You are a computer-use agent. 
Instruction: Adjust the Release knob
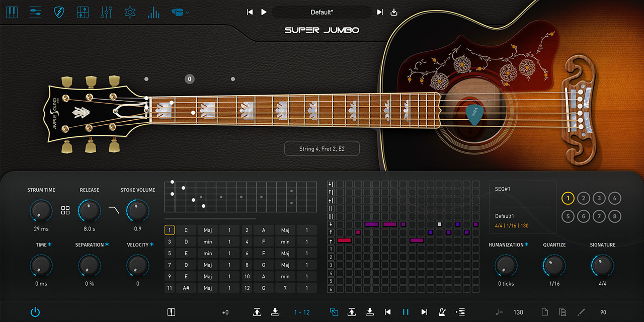click(x=89, y=210)
